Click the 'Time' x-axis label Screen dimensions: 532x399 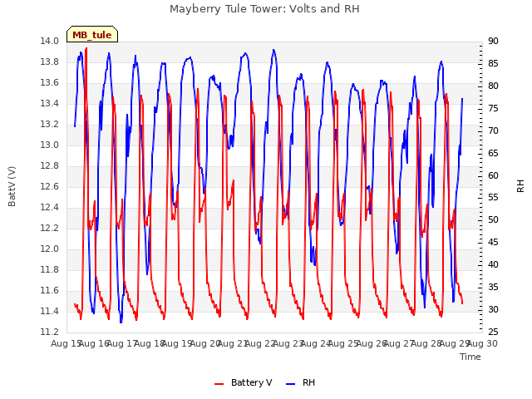tap(470, 357)
